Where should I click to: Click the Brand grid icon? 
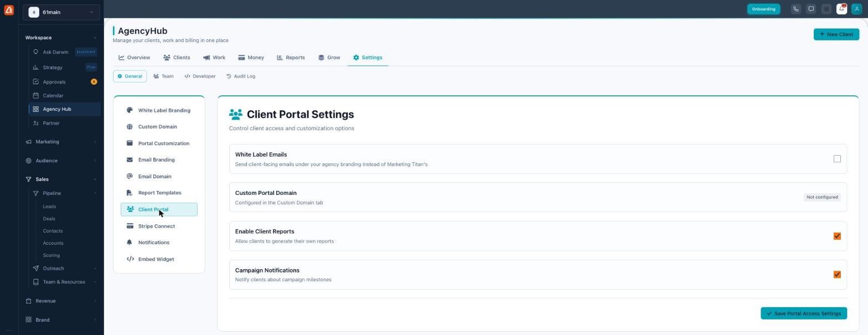tap(29, 320)
